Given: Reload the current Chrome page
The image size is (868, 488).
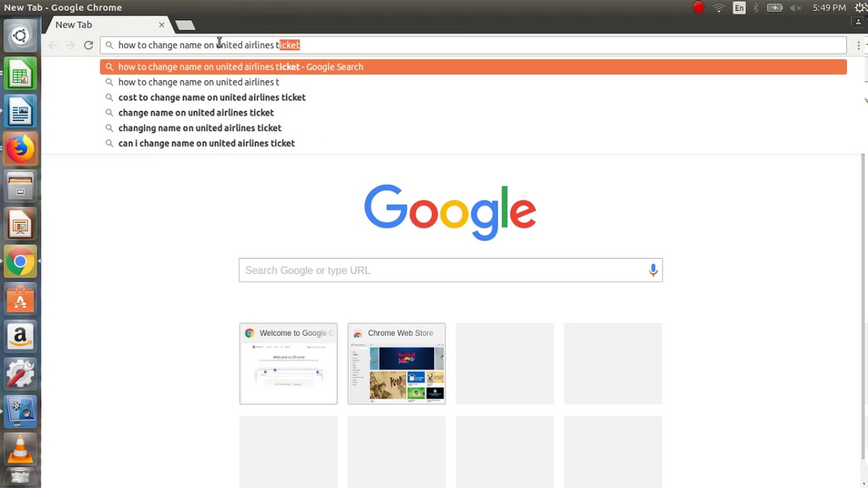Looking at the screenshot, I should 88,45.
